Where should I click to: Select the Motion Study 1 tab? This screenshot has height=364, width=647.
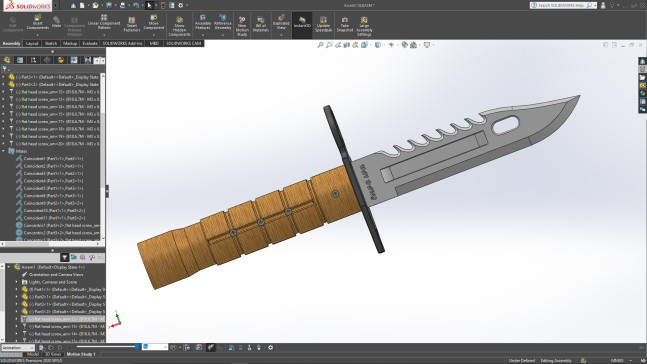coord(81,354)
